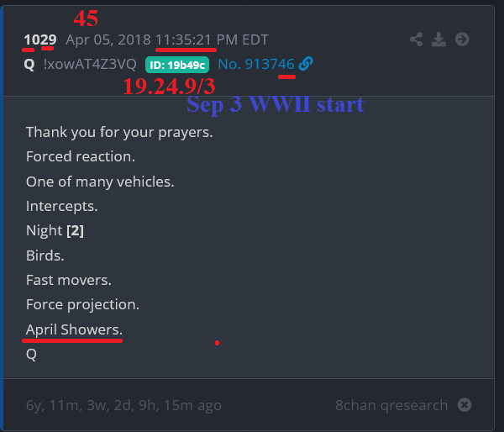Viewport: 504px width, 432px height.
Task: Open post number 1029
Action: [x=40, y=40]
